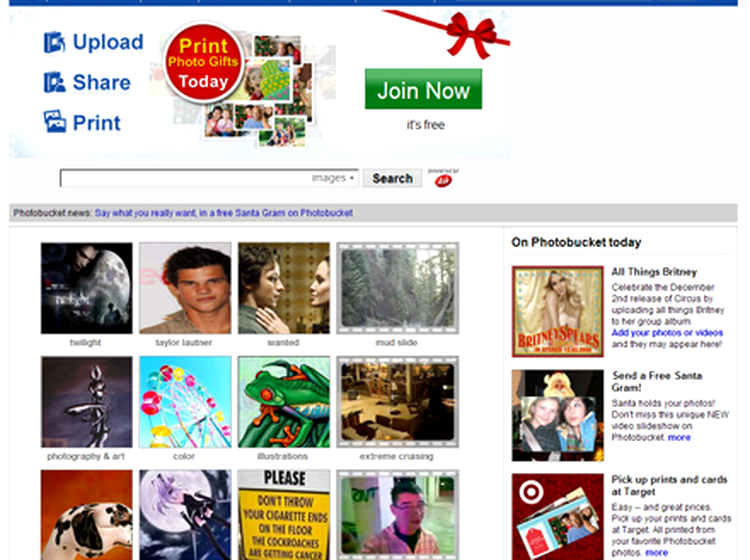Open the Target prints promo image
Screen dimensions: 750x560
click(558, 517)
